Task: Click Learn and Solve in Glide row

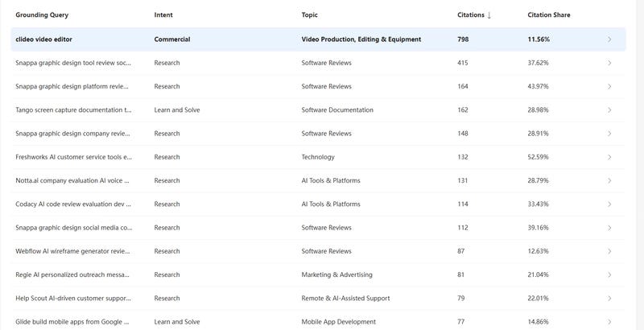Action: point(177,322)
